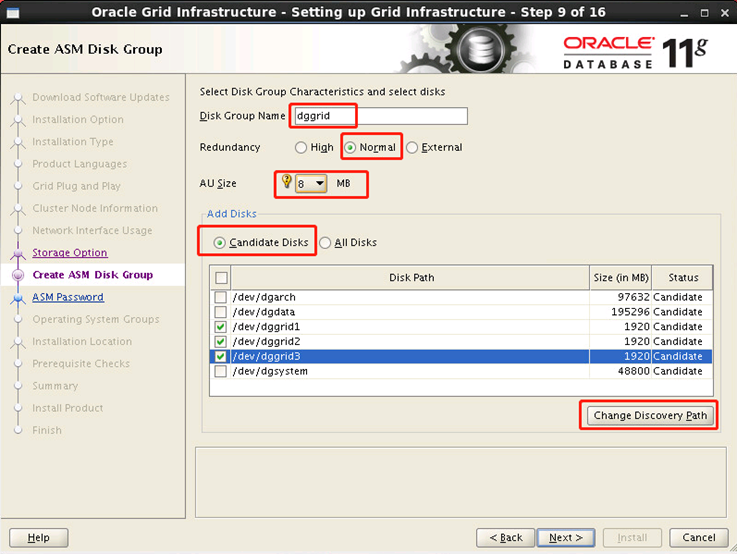
Task: Click the Size (in MB) column header
Action: pyautogui.click(x=620, y=278)
